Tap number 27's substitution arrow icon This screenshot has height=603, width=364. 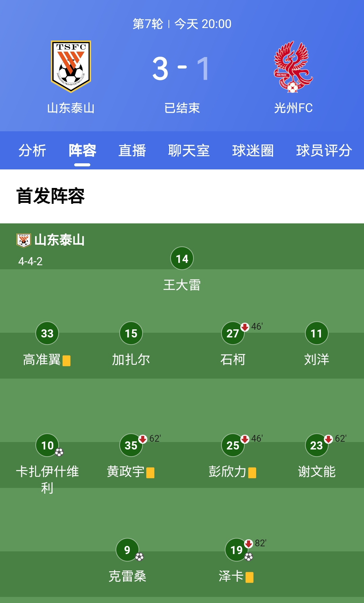click(245, 327)
